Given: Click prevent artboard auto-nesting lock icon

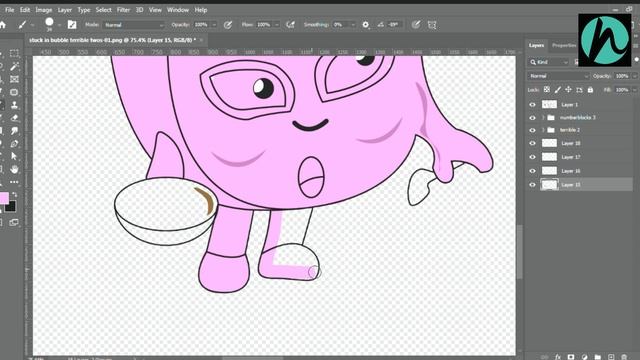Looking at the screenshot, I should coord(579,89).
